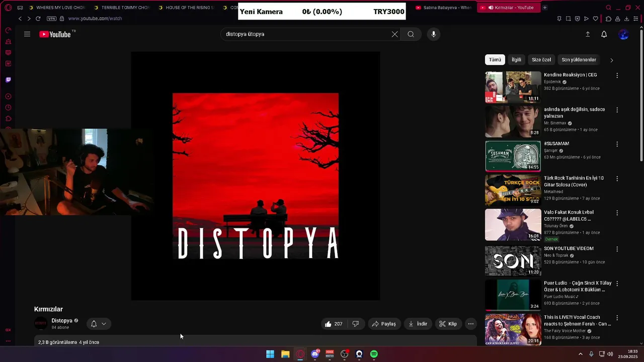The width and height of the screenshot is (644, 362).
Task: Open File Explorer from the taskbar
Action: pos(285,354)
